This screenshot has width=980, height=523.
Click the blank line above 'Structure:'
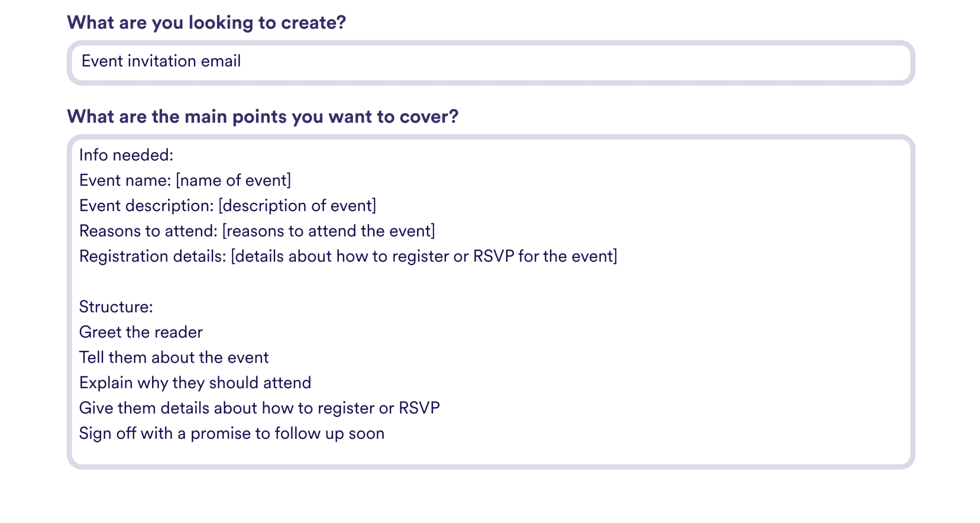[x=491, y=281]
